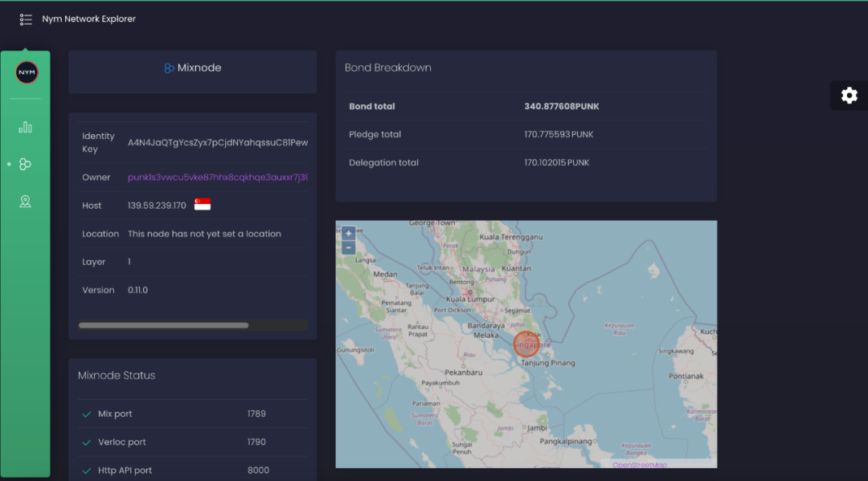Select the Identity Key value text

(218, 143)
